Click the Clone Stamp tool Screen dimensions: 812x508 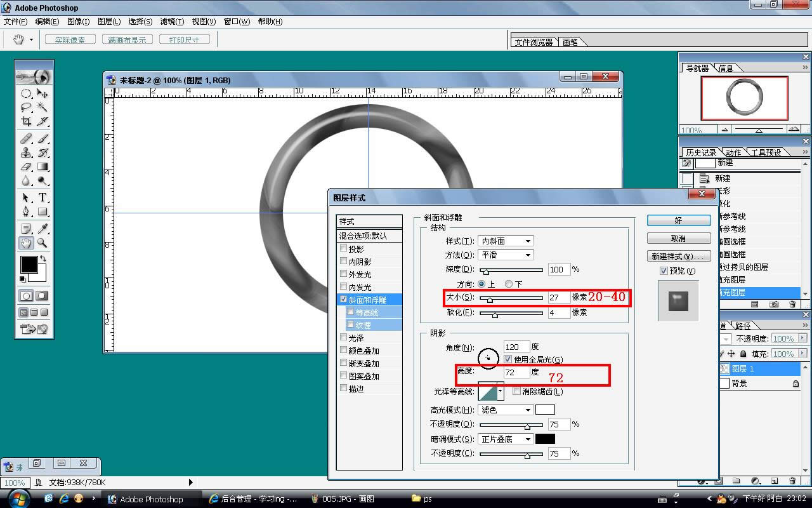pos(26,152)
